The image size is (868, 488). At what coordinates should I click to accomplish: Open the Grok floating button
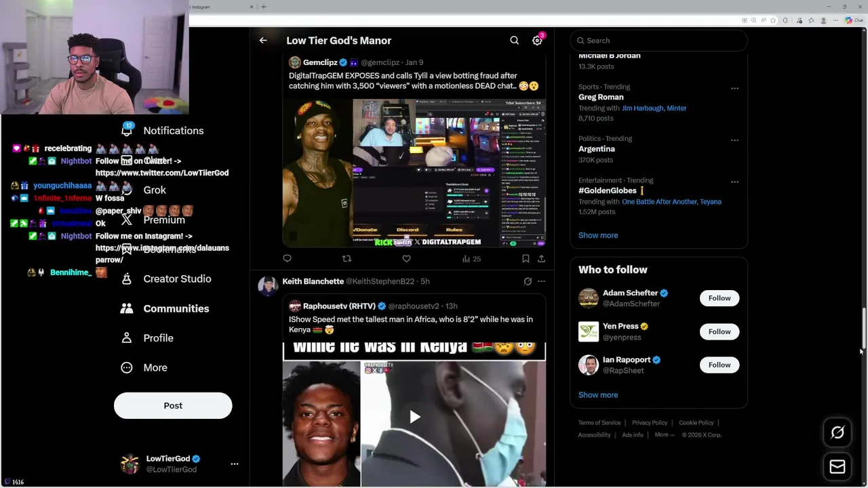pos(837,432)
